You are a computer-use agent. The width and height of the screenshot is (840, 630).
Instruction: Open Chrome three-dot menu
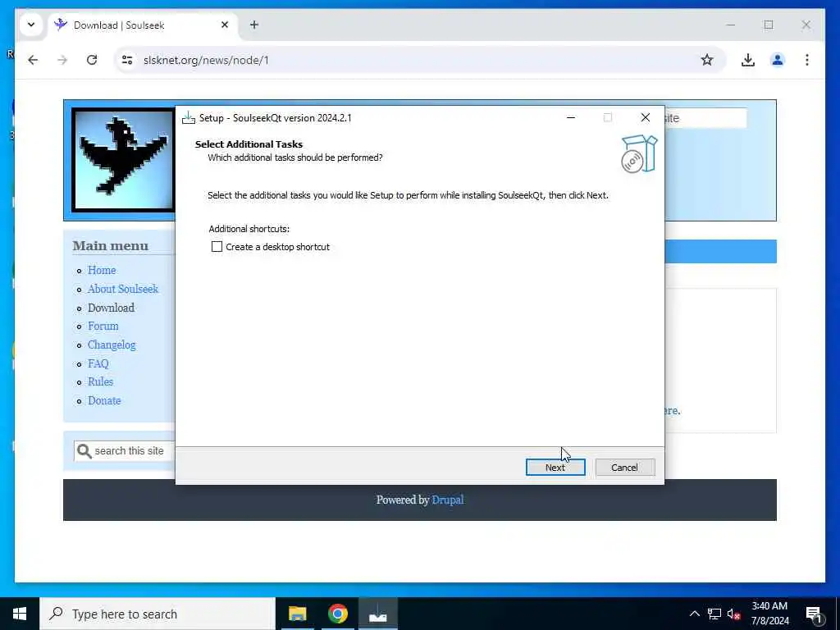(x=807, y=60)
